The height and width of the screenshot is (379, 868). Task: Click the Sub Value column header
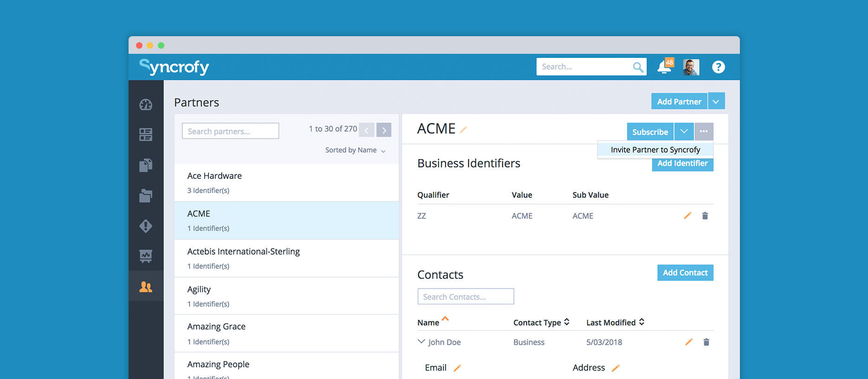(590, 195)
